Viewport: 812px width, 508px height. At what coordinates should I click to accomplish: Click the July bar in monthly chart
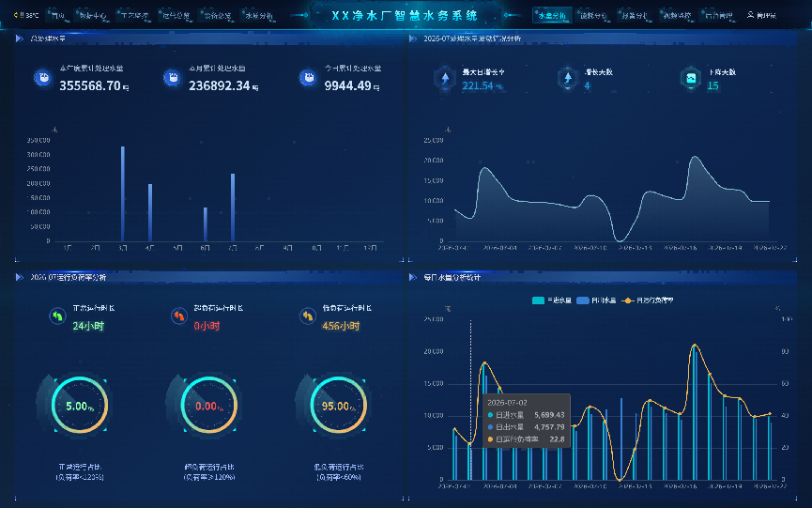click(x=233, y=208)
